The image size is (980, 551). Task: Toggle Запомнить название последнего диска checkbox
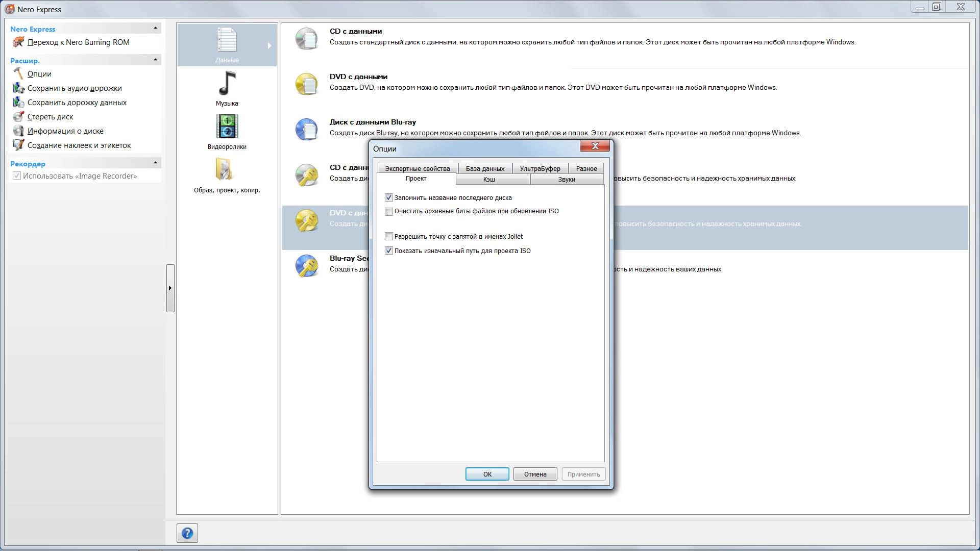pyautogui.click(x=389, y=197)
